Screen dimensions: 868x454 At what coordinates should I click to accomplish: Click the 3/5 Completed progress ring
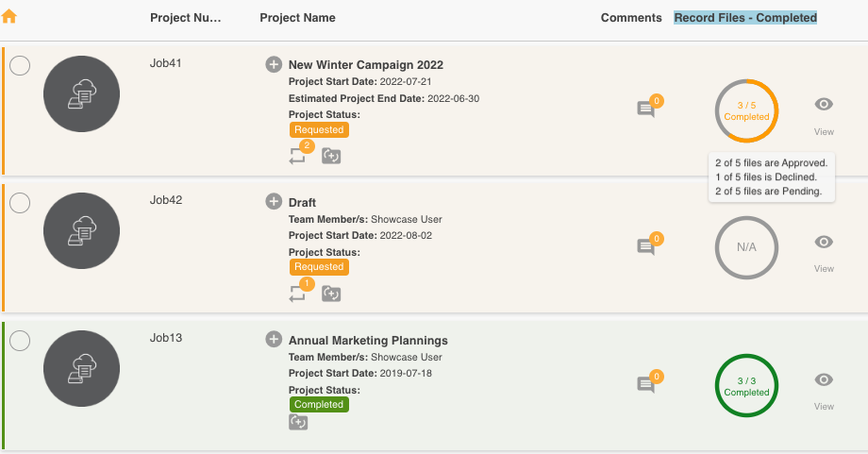pos(746,111)
